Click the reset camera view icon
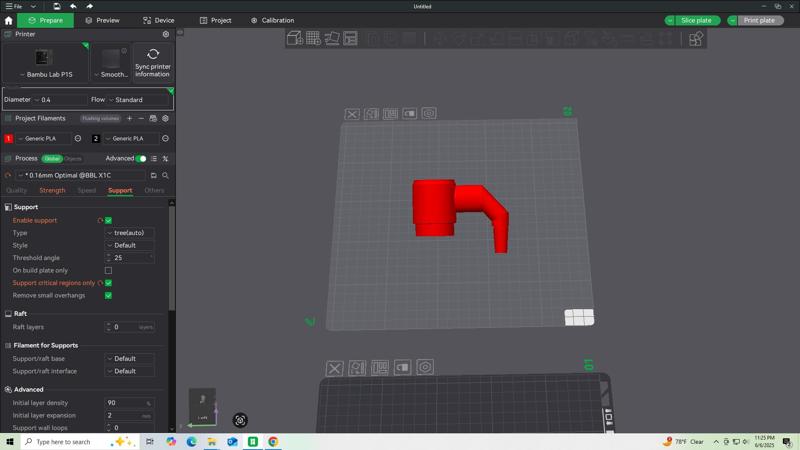Viewport: 800px width, 450px height. pyautogui.click(x=240, y=420)
